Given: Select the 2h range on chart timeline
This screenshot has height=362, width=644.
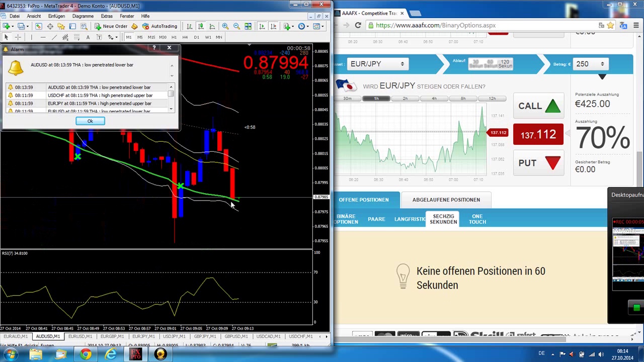Looking at the screenshot, I should [x=405, y=99].
